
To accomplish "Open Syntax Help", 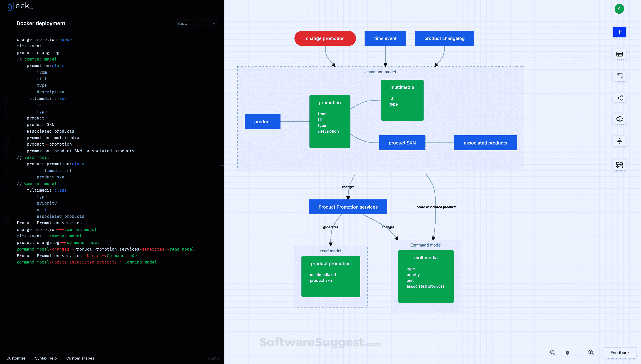I will click(46, 358).
